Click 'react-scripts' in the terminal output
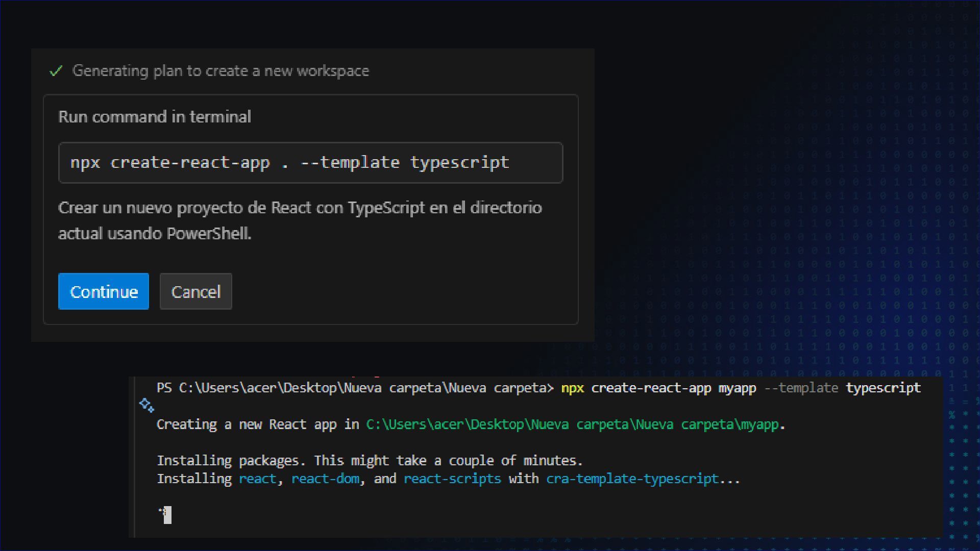This screenshot has height=551, width=980. (452, 479)
